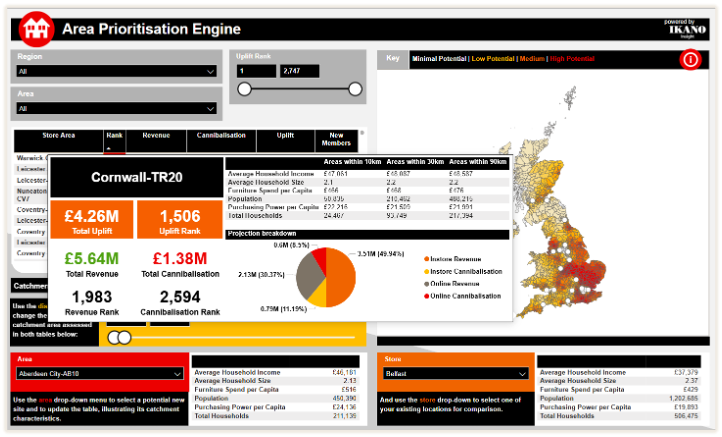Click the Area Prioritisation Engine title
The width and height of the screenshot is (722, 437).
pyautogui.click(x=151, y=29)
